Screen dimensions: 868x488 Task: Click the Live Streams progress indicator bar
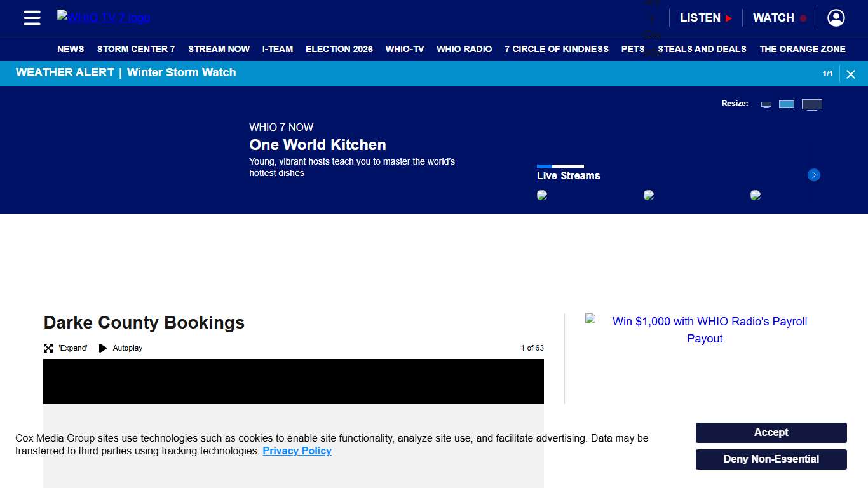(x=560, y=166)
